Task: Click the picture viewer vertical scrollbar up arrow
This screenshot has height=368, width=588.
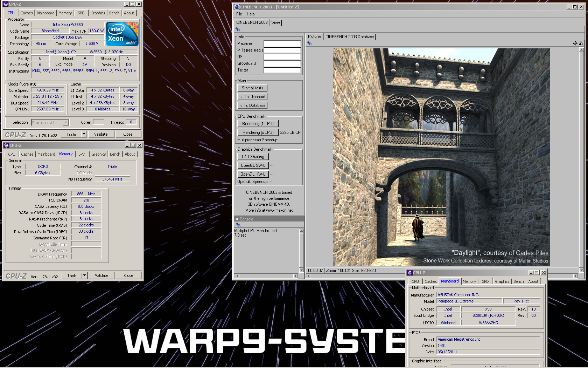Action: (x=581, y=50)
